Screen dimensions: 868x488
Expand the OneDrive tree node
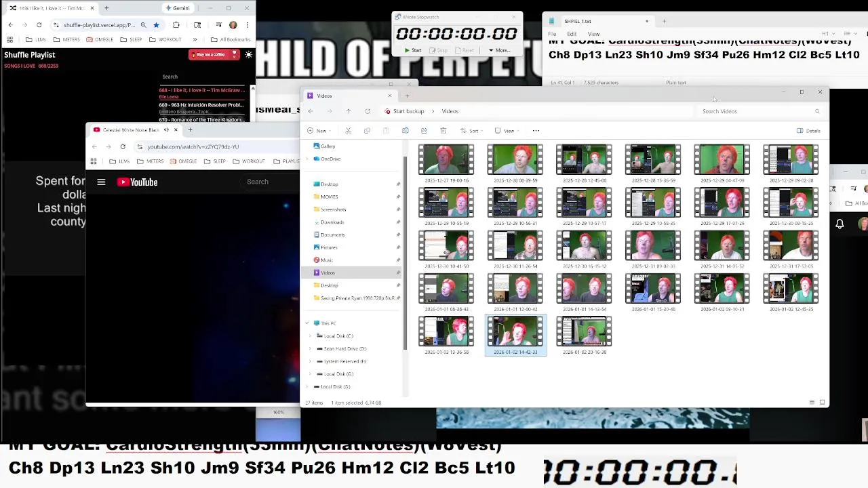tap(307, 159)
